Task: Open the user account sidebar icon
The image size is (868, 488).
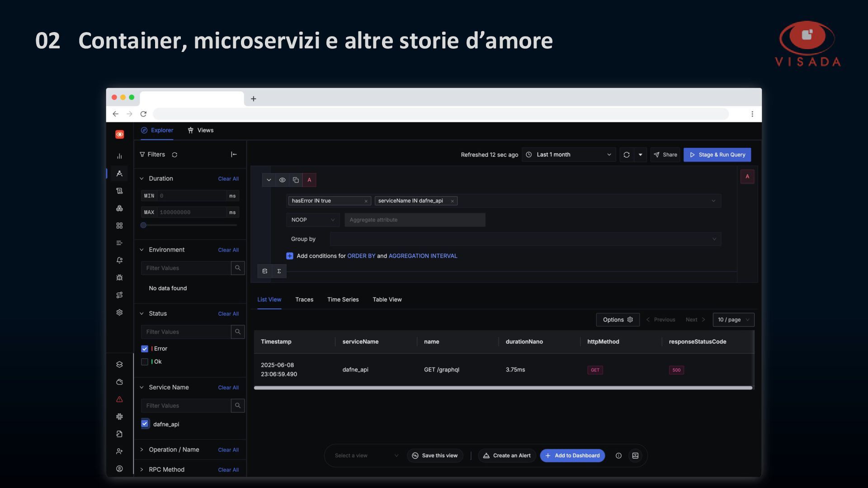Action: pos(119,469)
